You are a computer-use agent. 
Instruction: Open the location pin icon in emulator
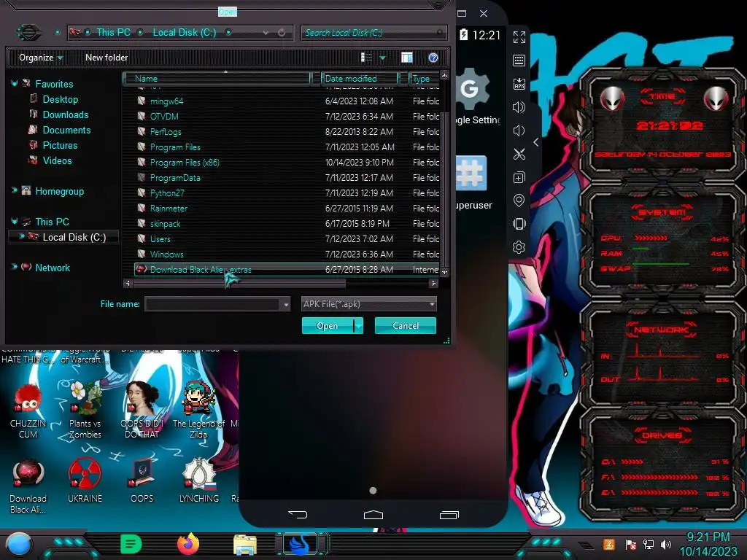(x=519, y=201)
